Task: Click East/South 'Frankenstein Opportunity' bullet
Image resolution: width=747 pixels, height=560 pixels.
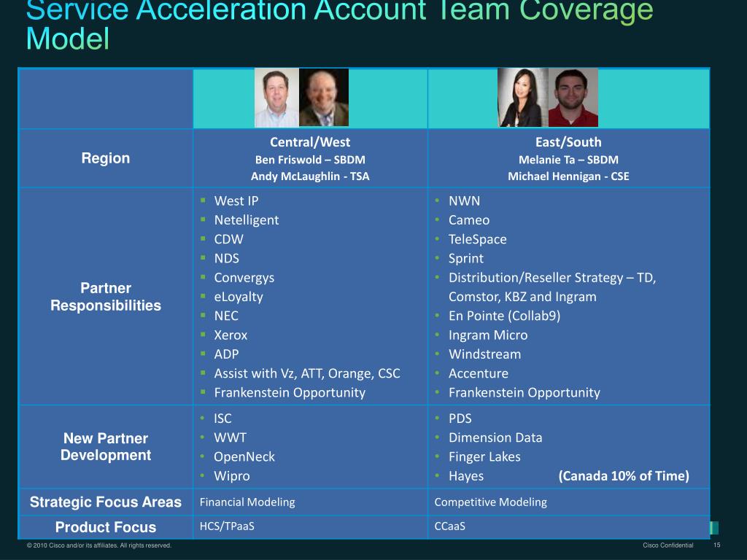Action: 524,392
